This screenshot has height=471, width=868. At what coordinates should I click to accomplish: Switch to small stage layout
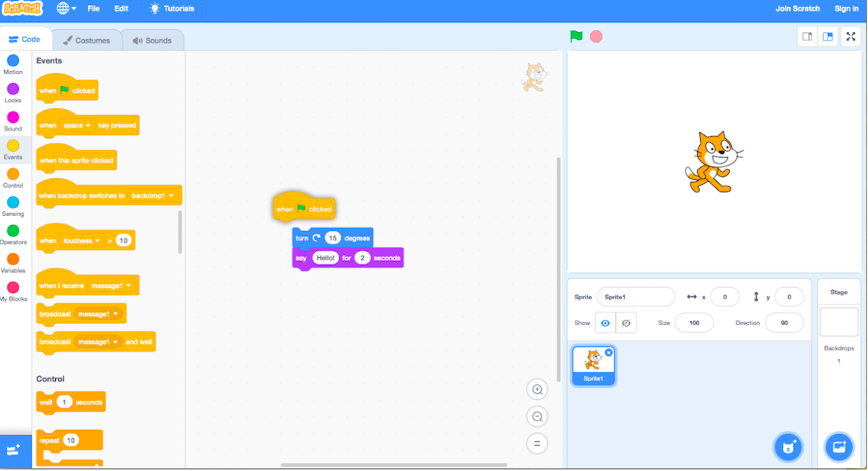pyautogui.click(x=807, y=37)
